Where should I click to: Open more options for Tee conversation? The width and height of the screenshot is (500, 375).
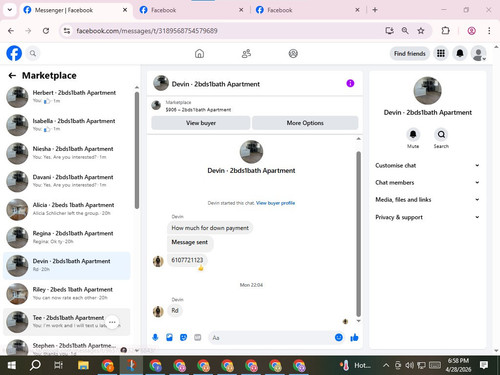click(112, 322)
